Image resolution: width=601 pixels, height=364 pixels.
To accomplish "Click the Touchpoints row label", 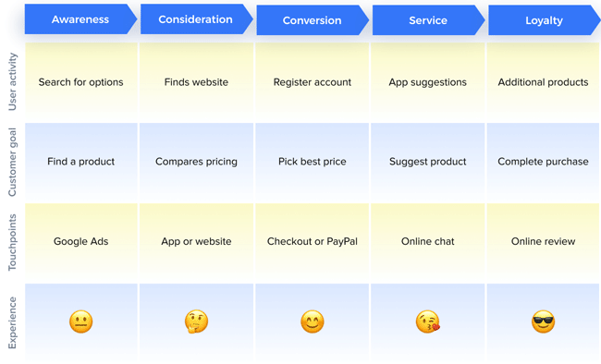I will (x=13, y=242).
